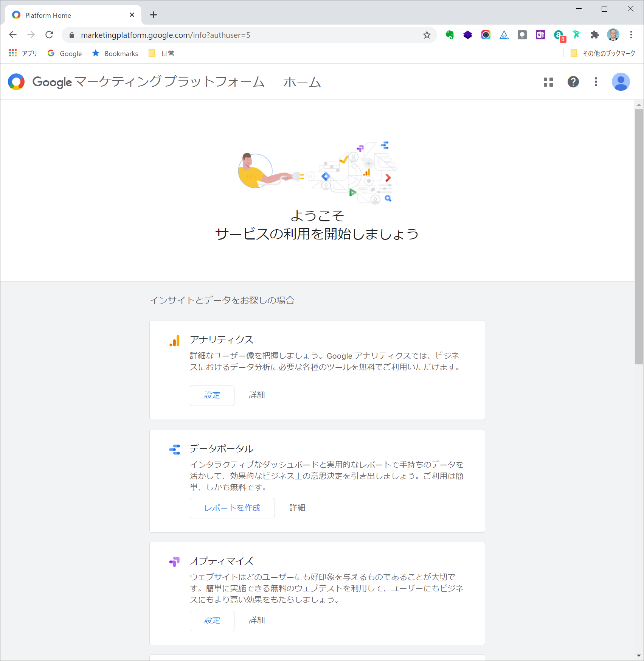This screenshot has height=661, width=644.
Task: Click the レポートを作成 button
Action: pyautogui.click(x=232, y=508)
